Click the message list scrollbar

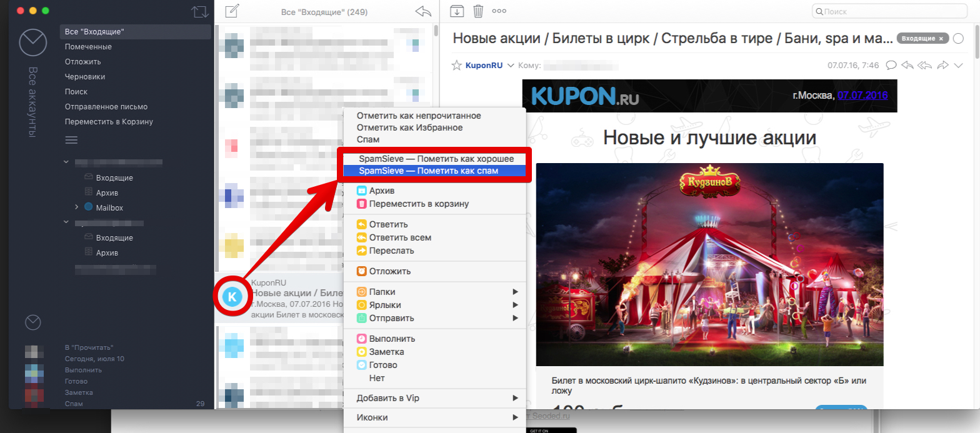click(435, 31)
